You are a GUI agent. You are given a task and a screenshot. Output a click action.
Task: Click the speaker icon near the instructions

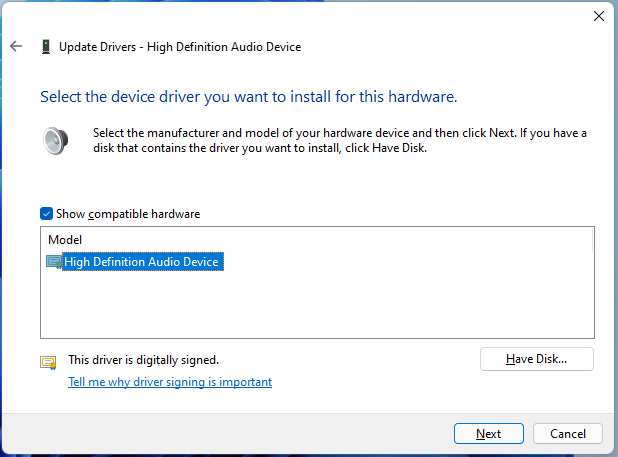pos(56,141)
